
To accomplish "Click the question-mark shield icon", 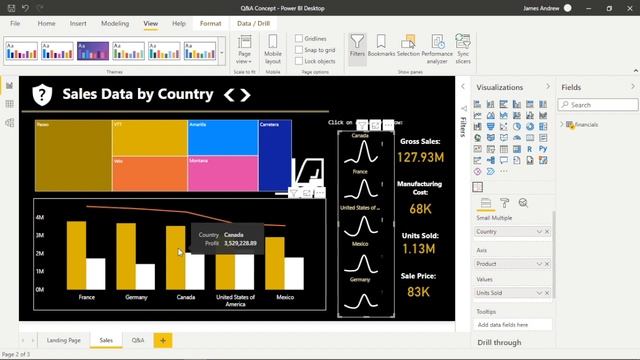I will (42, 95).
